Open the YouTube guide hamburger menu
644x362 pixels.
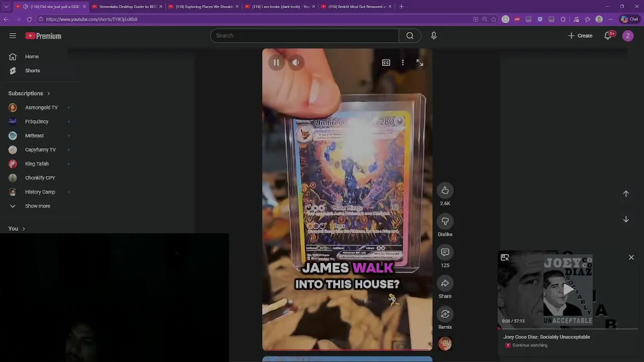point(13,36)
